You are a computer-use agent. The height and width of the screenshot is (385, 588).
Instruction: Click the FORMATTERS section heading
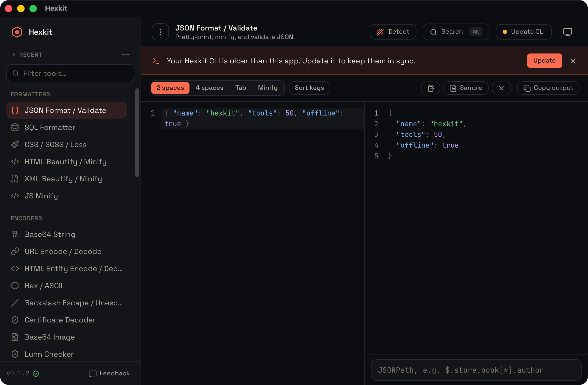[30, 94]
